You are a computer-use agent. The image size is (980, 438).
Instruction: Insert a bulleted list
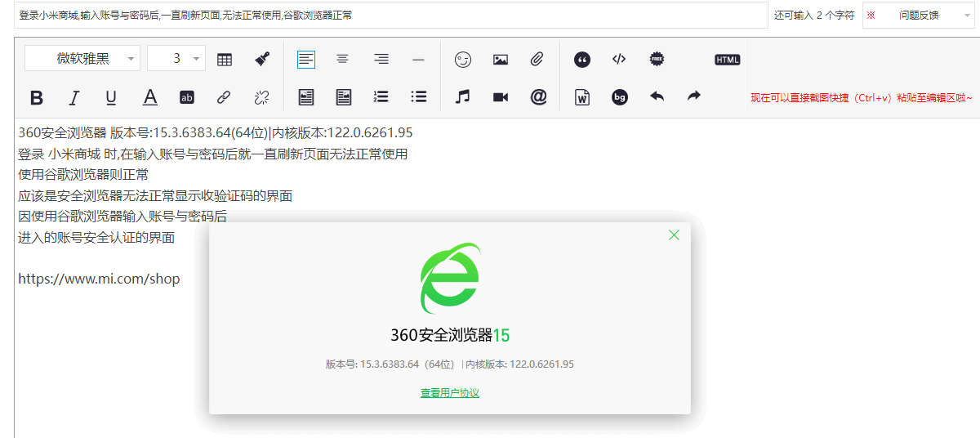coord(419,96)
